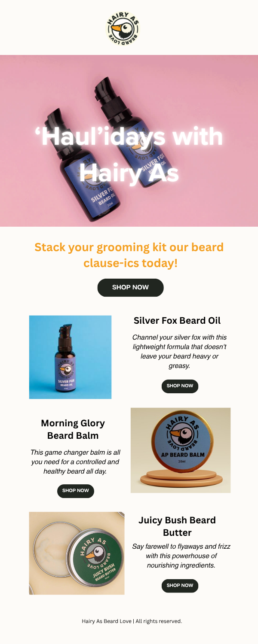Click SHOP NOW under the Morning Glory description
The image size is (258, 644).
click(76, 491)
